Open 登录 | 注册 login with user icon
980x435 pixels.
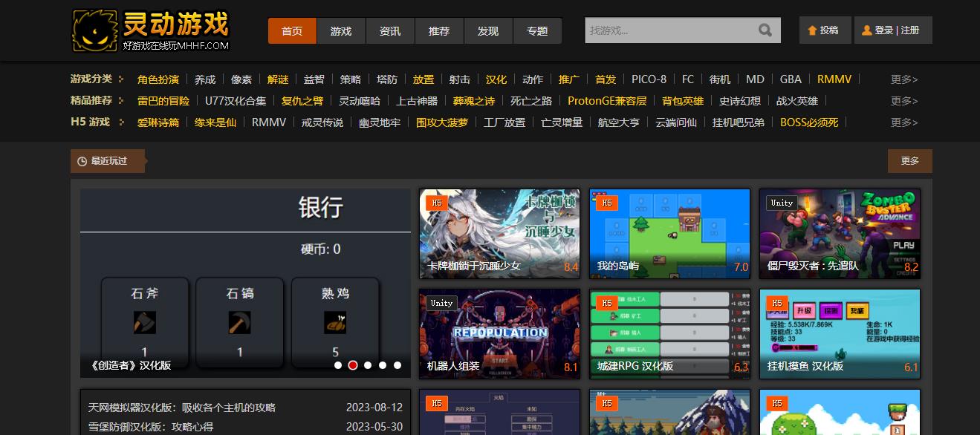pos(892,30)
